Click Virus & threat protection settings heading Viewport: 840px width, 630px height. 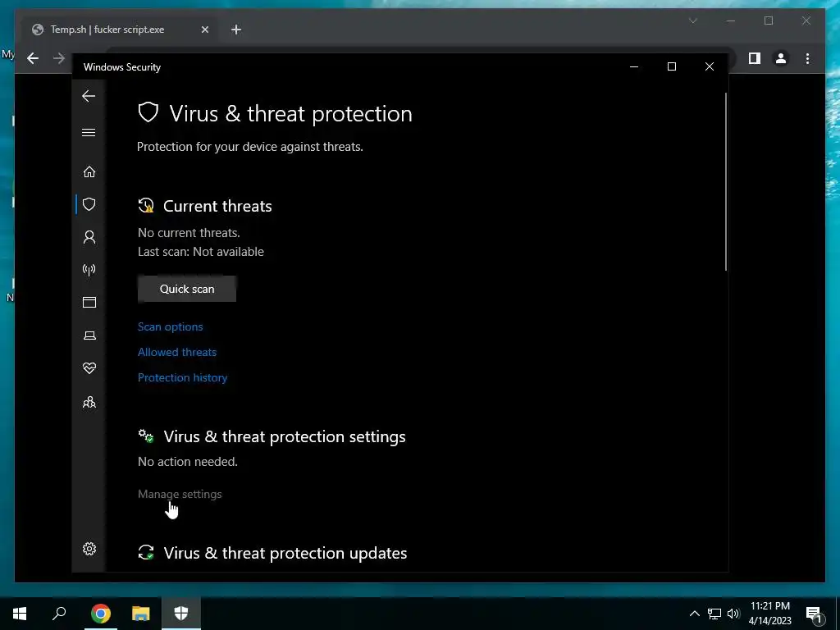click(285, 436)
